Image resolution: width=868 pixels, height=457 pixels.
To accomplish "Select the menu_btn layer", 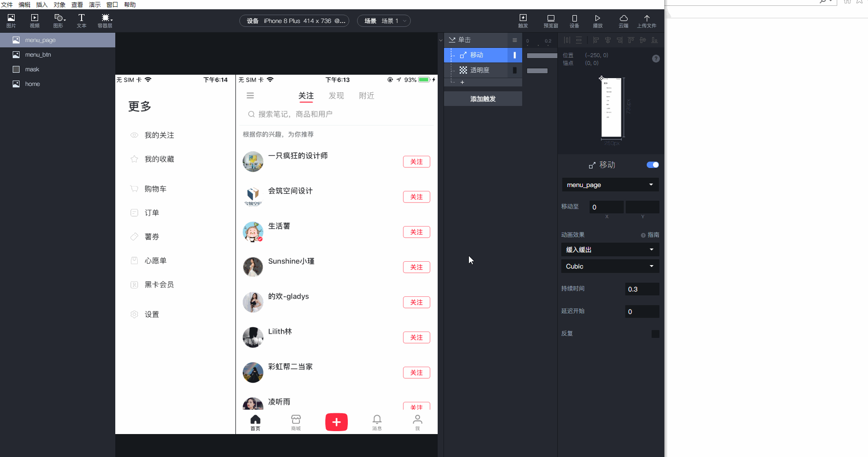I will point(58,55).
